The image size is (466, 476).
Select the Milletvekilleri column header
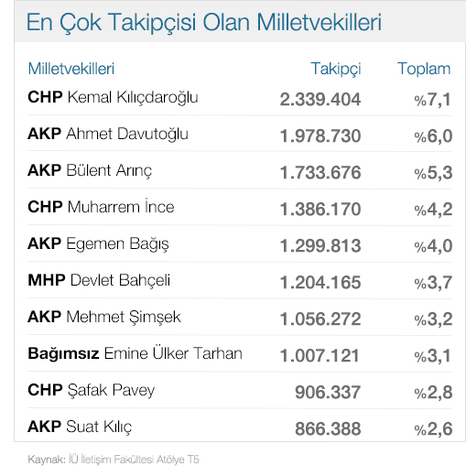pos(71,69)
